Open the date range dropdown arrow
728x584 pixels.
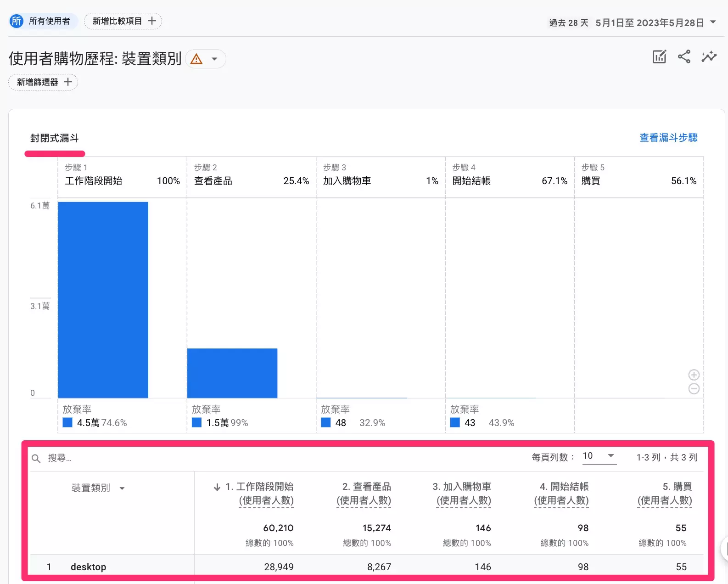point(713,22)
